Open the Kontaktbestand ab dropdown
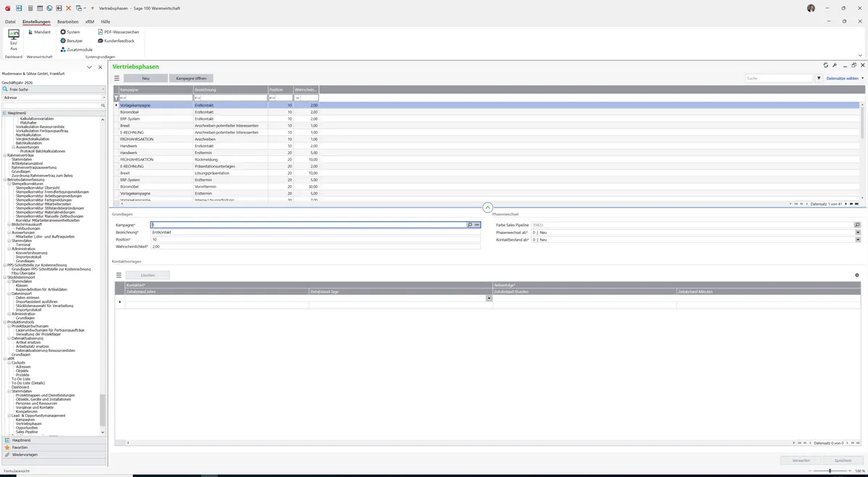The width and height of the screenshot is (868, 477). [x=858, y=240]
